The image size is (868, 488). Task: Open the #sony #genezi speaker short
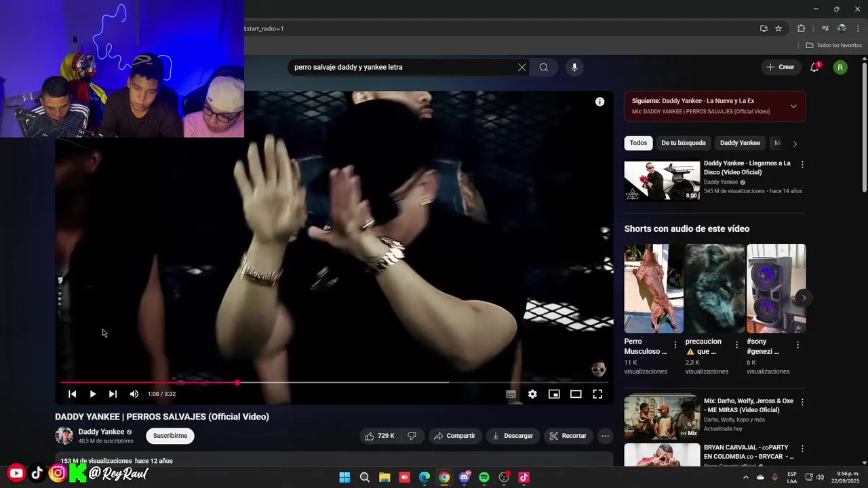pyautogui.click(x=776, y=289)
